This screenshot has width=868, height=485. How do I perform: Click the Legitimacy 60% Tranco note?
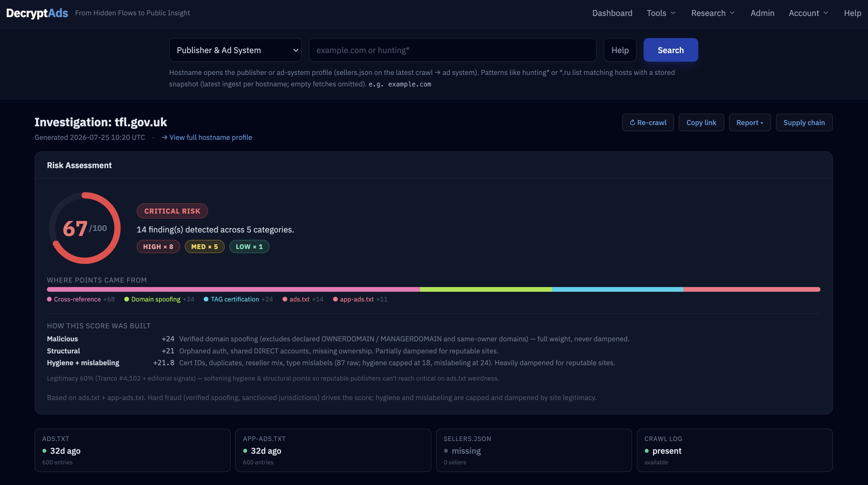click(273, 378)
